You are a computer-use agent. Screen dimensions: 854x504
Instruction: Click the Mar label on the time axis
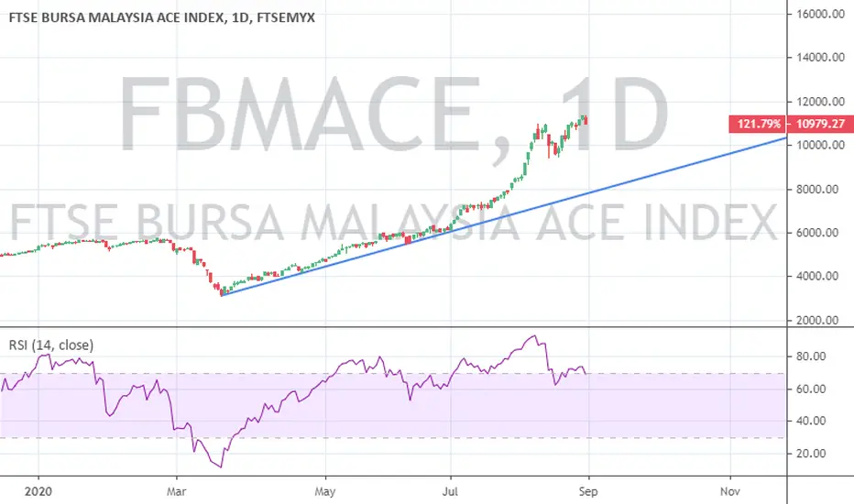(x=177, y=491)
